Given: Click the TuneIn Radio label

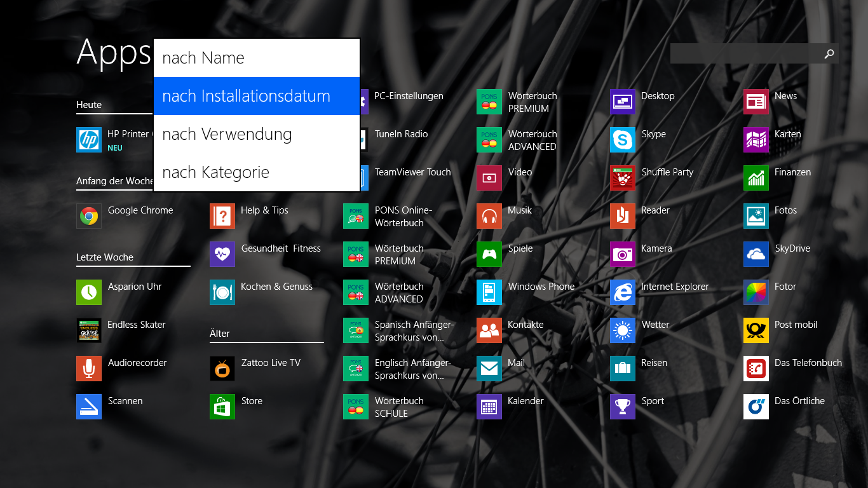Looking at the screenshot, I should point(401,134).
